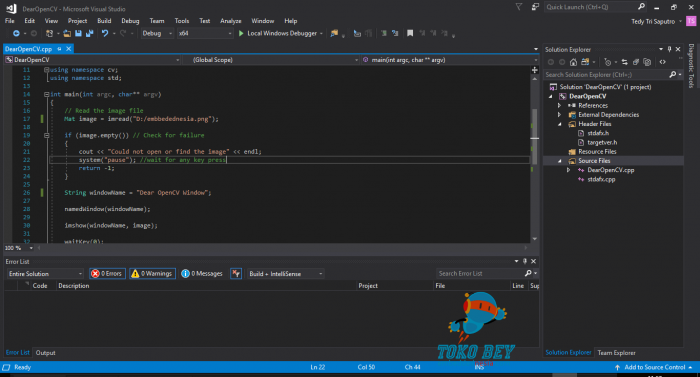Select targetver.h in Solution Explorer

(x=602, y=142)
